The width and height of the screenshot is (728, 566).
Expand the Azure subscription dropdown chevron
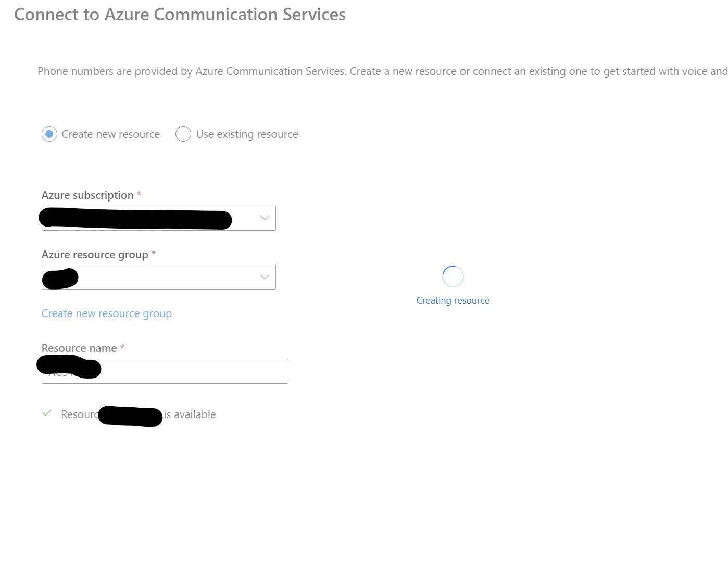point(265,218)
